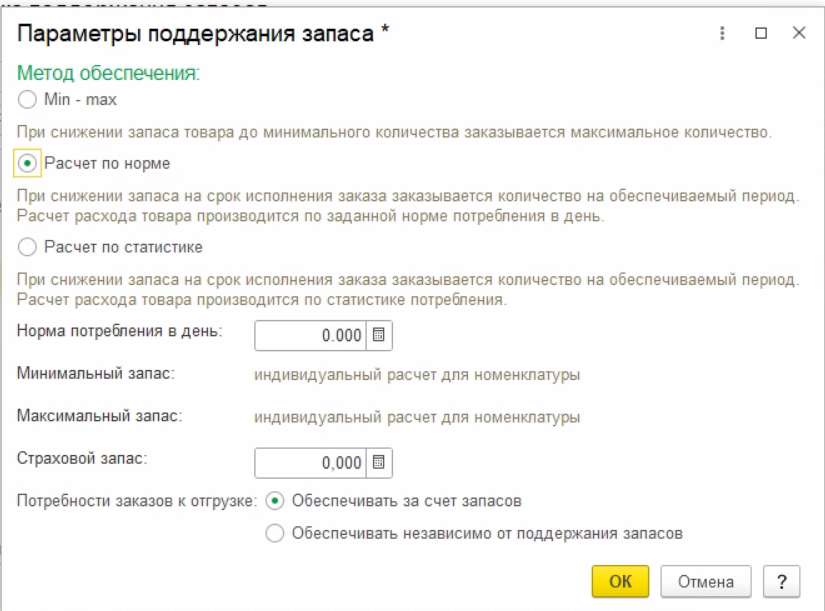Maximize the stock parameters dialog window
Viewport: 825px width, 611px height.
coord(761,33)
